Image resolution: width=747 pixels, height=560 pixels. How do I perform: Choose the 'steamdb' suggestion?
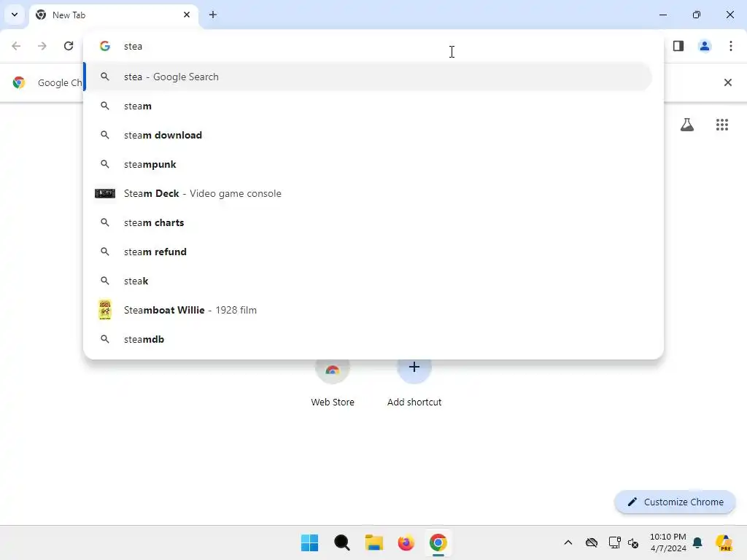(x=368, y=339)
